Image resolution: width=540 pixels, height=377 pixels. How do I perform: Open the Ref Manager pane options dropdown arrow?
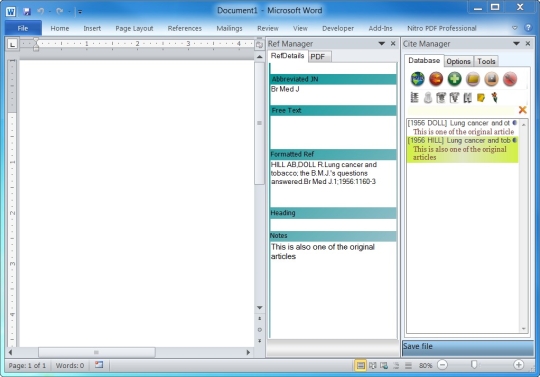coord(382,43)
